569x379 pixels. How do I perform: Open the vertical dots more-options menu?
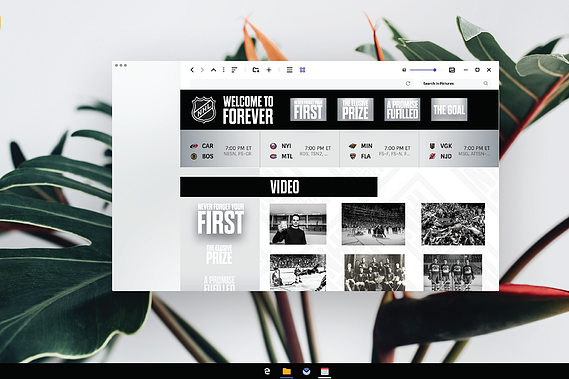[x=223, y=70]
